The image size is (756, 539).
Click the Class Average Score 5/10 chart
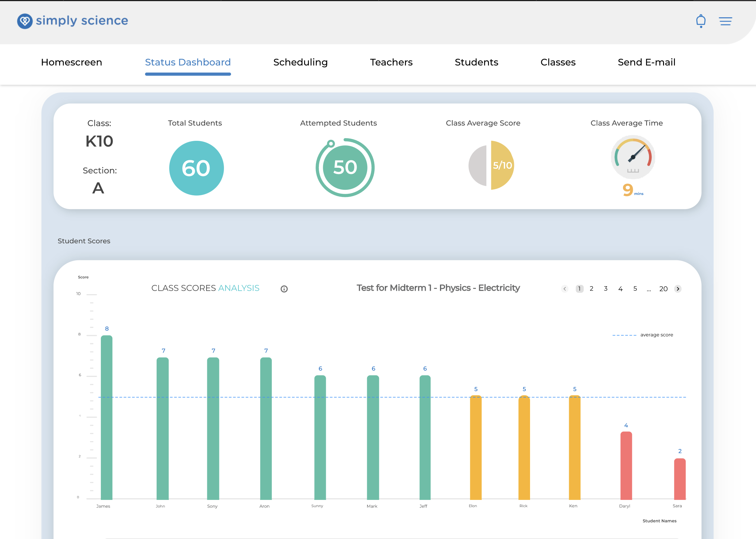491,165
